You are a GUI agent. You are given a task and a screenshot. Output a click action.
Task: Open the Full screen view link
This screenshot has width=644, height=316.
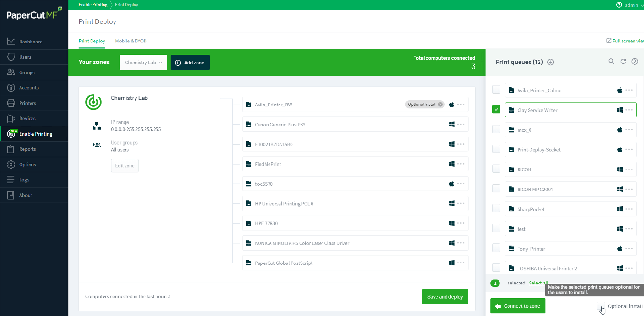click(x=625, y=41)
